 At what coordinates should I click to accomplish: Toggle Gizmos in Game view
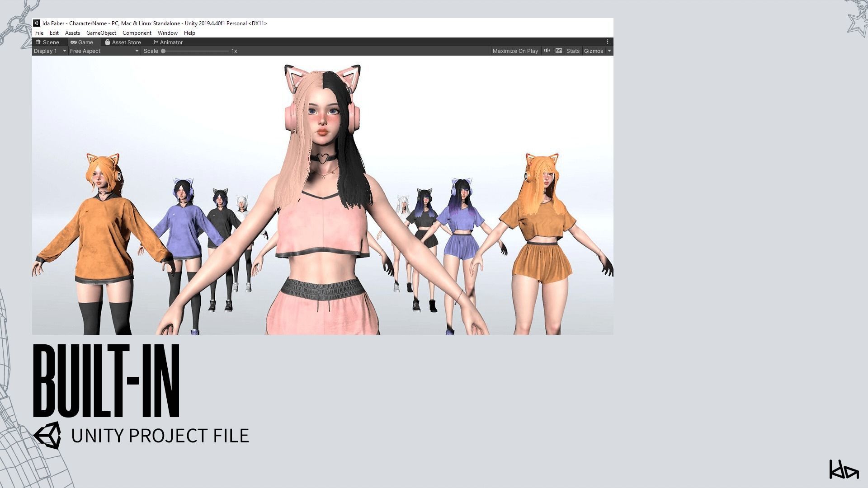594,51
